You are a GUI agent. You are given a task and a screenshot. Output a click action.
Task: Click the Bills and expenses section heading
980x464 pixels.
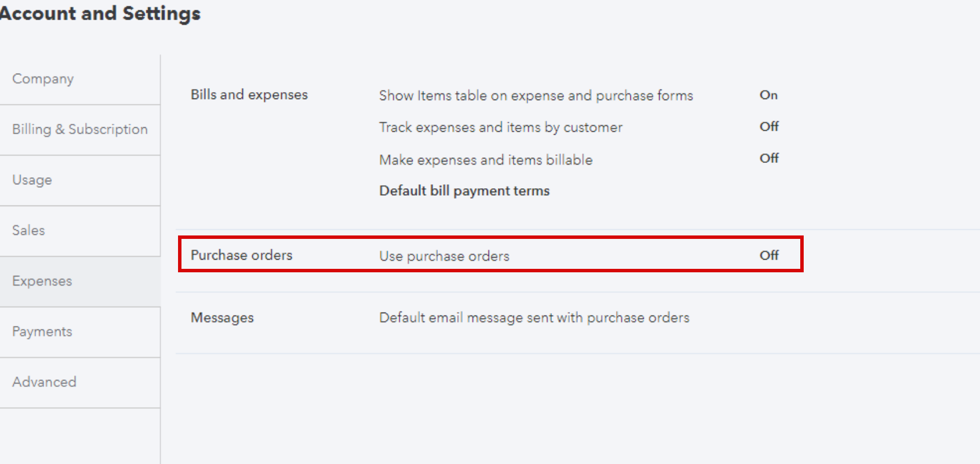point(249,94)
